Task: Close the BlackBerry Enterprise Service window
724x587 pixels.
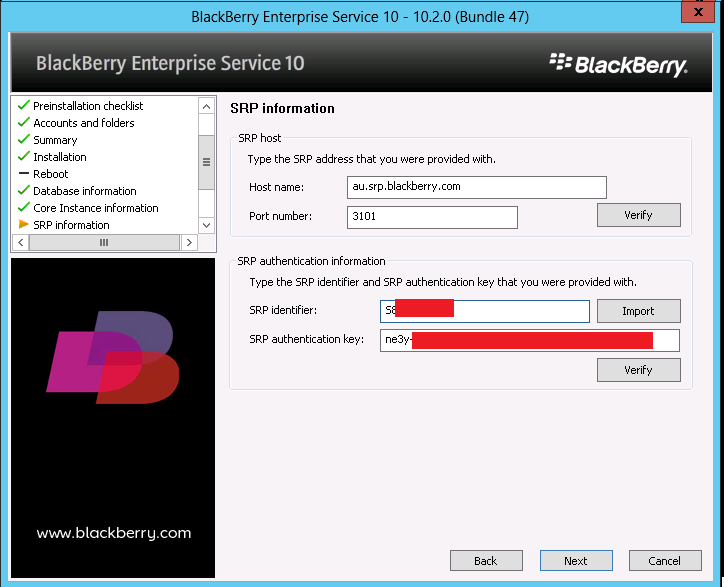Action: click(x=698, y=12)
